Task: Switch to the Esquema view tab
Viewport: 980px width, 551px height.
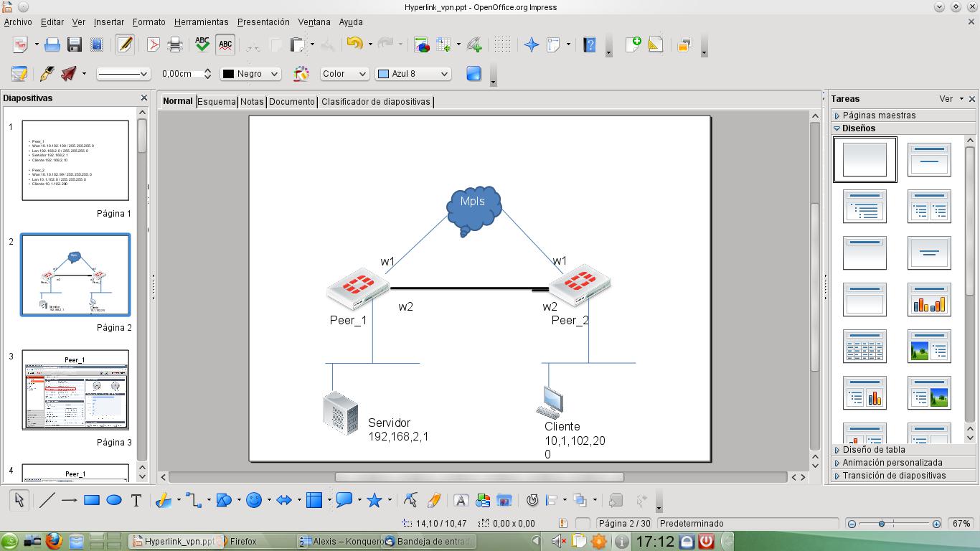Action: tap(217, 102)
